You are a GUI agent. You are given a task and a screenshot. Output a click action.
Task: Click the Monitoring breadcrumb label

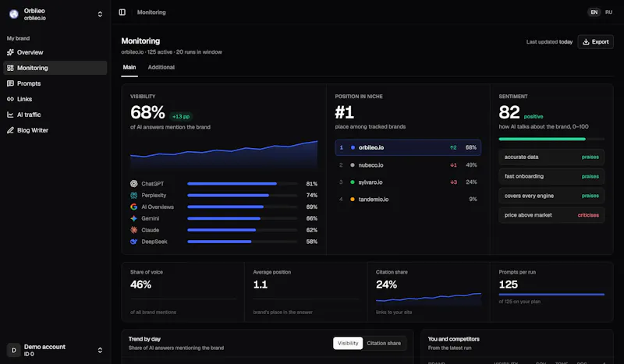tap(151, 12)
